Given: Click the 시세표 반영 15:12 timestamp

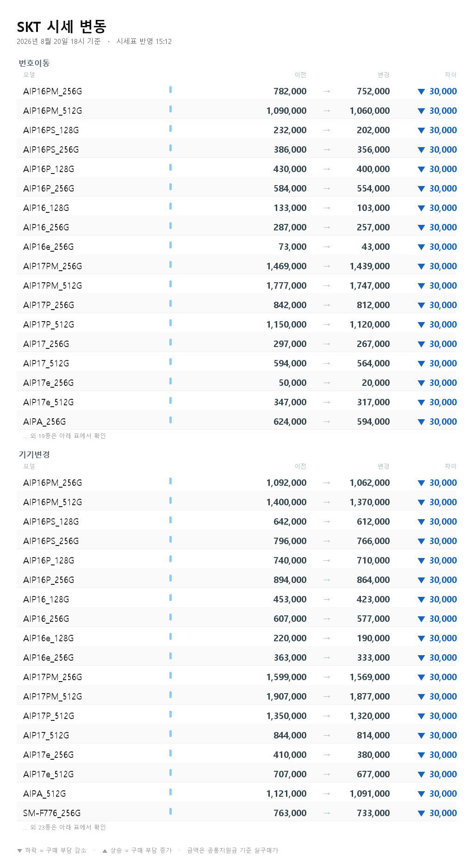Looking at the screenshot, I should 144,41.
